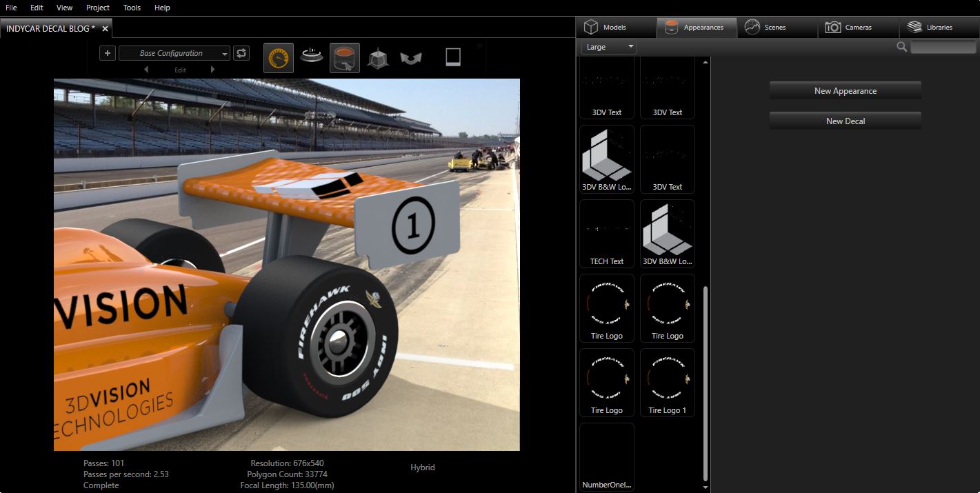Click the search magnifier icon
Screen dimensions: 980x493
(x=901, y=47)
